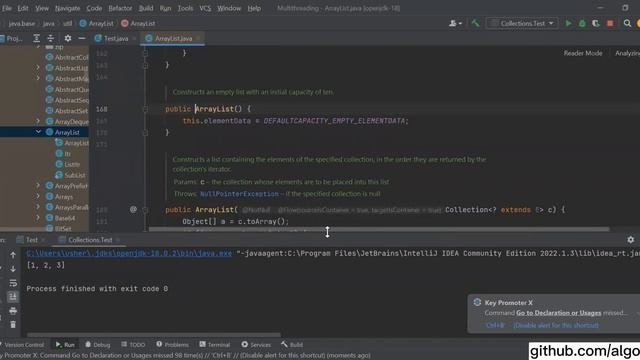This screenshot has width=640, height=360.
Task: Run with coverage icon
Action: coord(596,23)
